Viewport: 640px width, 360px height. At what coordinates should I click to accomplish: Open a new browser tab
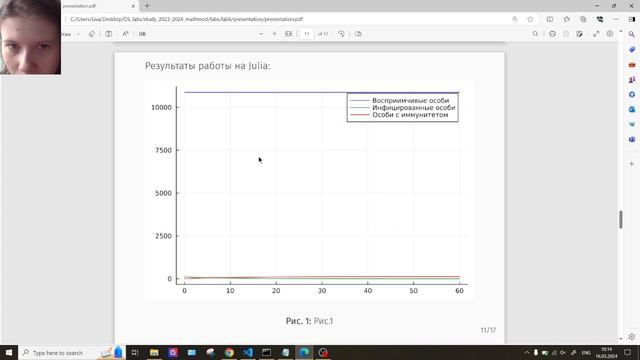tap(147, 6)
